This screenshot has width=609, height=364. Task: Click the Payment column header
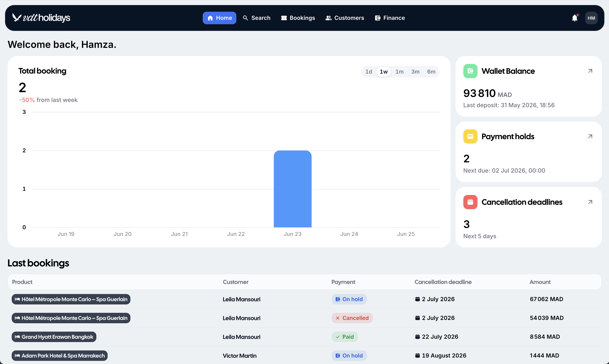[343, 282]
